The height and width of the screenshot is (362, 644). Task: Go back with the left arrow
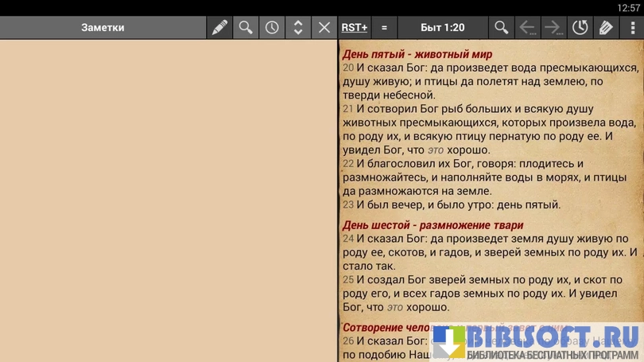click(x=527, y=27)
